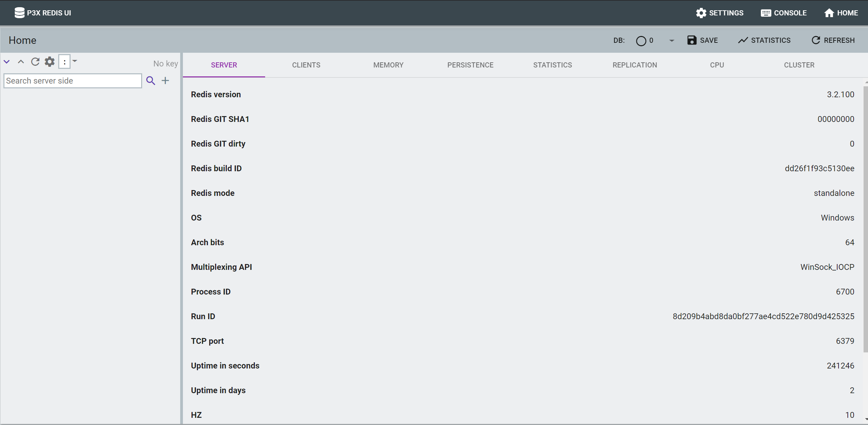The image size is (868, 425).
Task: Go to Home using the house icon
Action: pos(829,13)
